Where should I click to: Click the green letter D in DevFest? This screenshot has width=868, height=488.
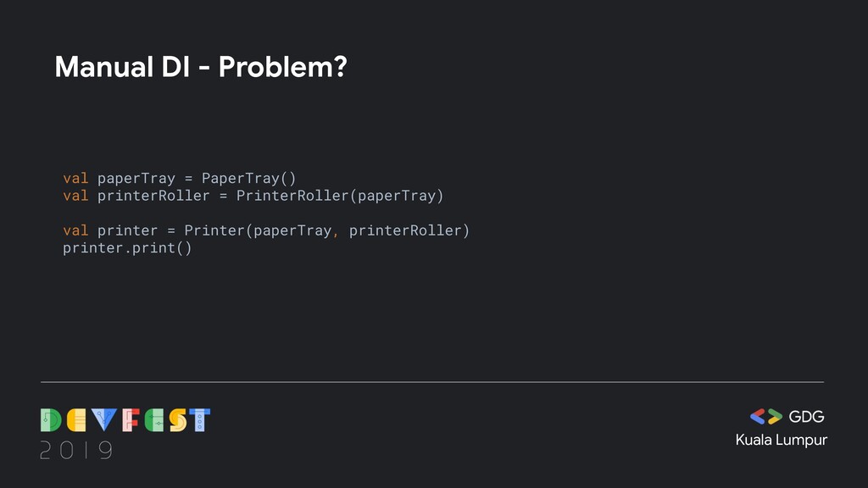(x=51, y=420)
